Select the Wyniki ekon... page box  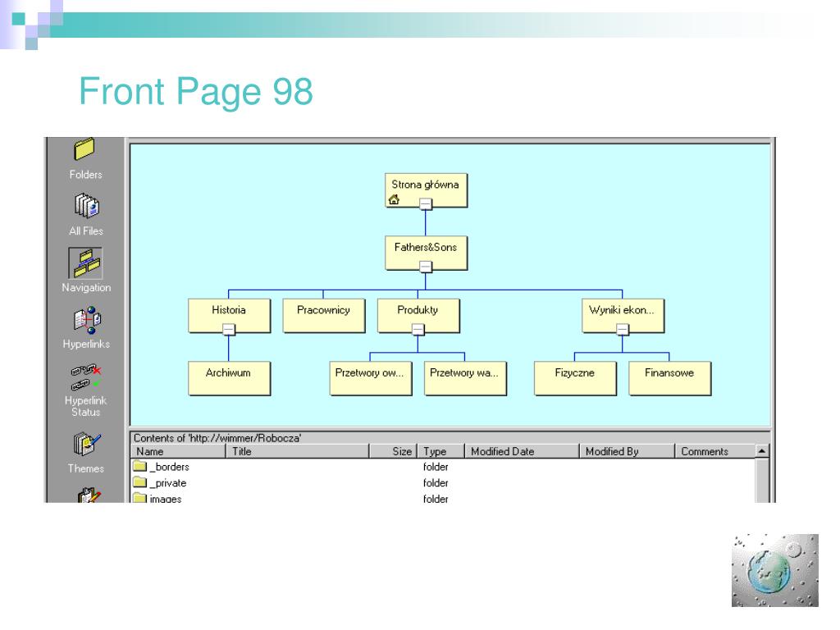(x=623, y=316)
